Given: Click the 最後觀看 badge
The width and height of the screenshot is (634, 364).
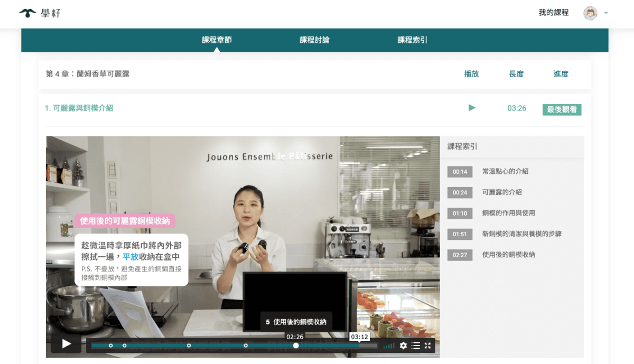Looking at the screenshot, I should click(562, 109).
